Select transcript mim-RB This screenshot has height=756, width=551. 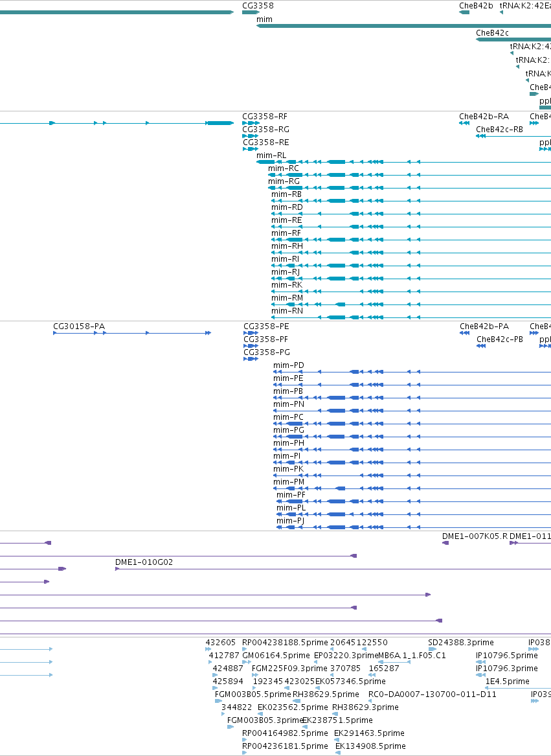coord(286,195)
